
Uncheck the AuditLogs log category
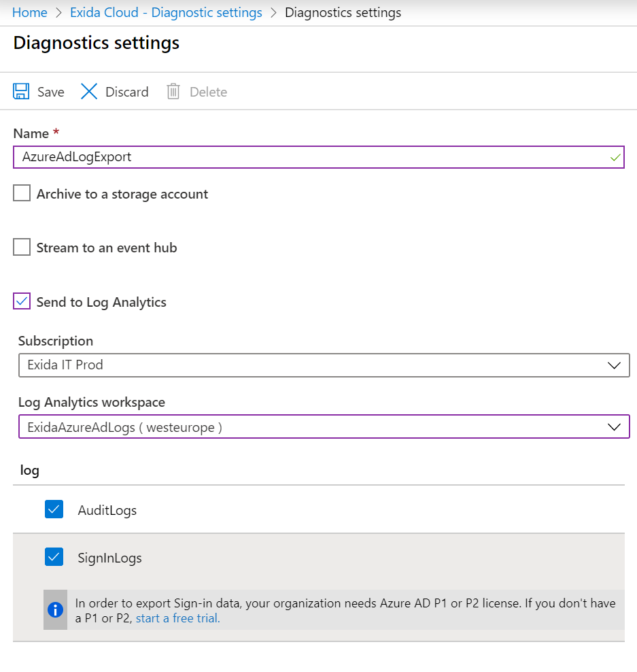coord(54,509)
